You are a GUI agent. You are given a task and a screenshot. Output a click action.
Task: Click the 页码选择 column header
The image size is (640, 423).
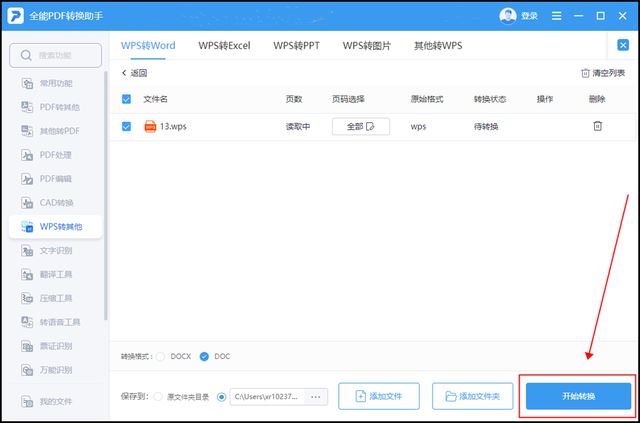348,99
